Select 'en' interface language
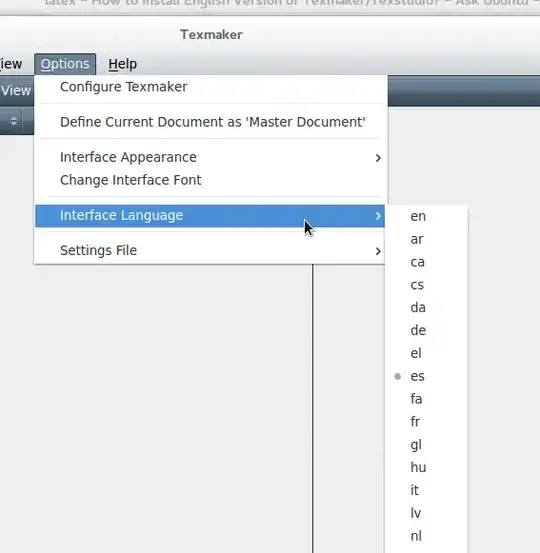The width and height of the screenshot is (540, 553). coord(426,217)
